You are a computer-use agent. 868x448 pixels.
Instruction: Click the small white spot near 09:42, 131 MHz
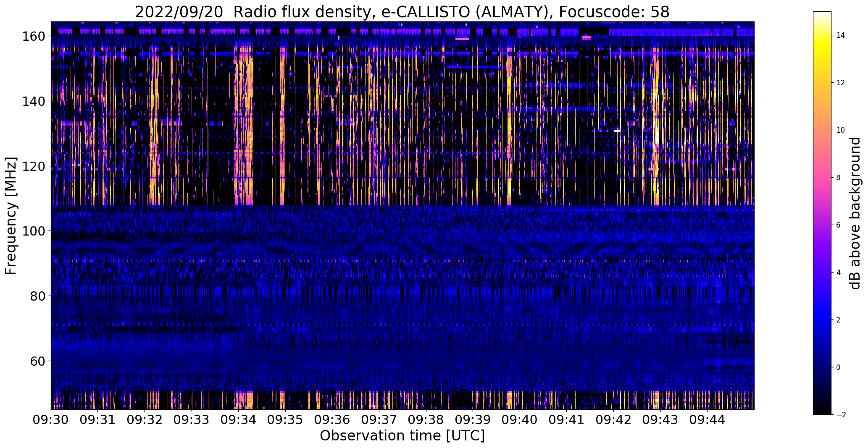(616, 131)
